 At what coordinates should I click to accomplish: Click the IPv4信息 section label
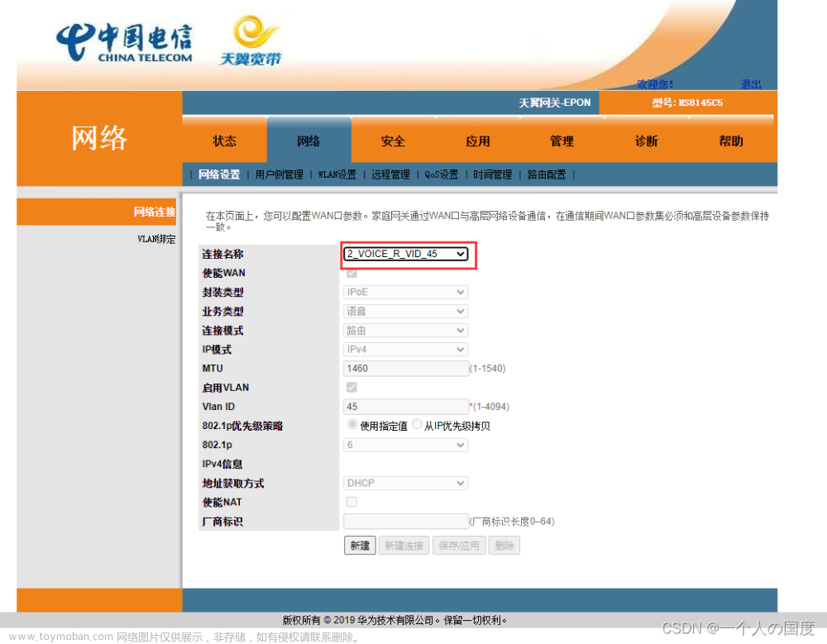click(x=222, y=464)
